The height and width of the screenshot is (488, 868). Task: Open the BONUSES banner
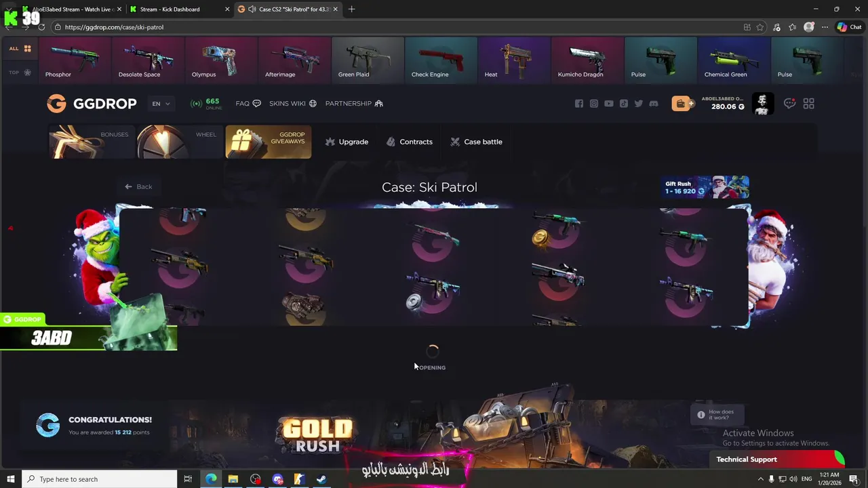[91, 142]
